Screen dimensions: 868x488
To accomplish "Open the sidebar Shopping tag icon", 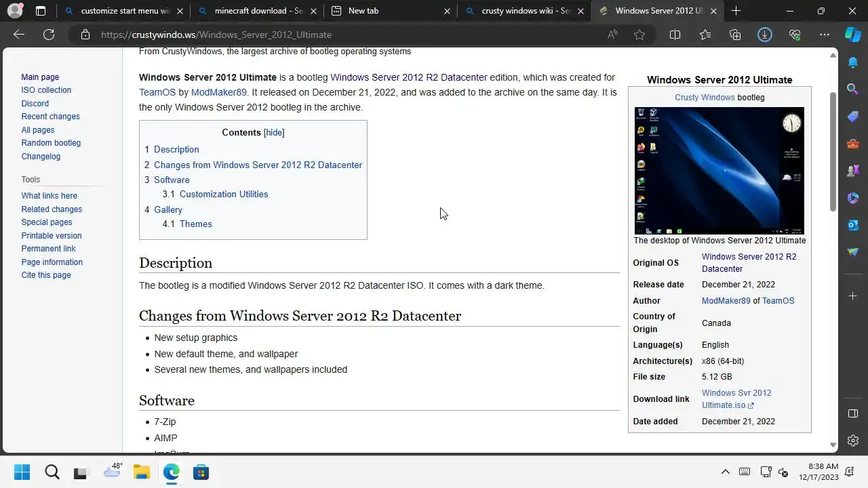I will (x=853, y=117).
